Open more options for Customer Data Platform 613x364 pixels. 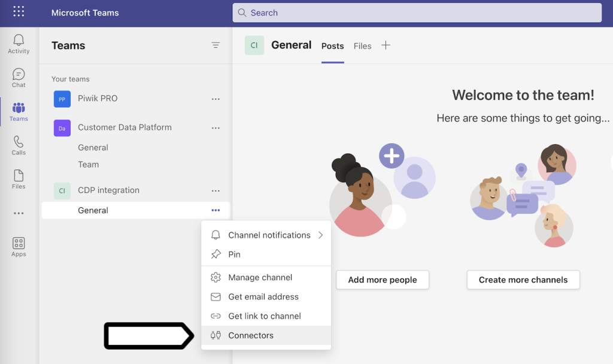point(216,128)
